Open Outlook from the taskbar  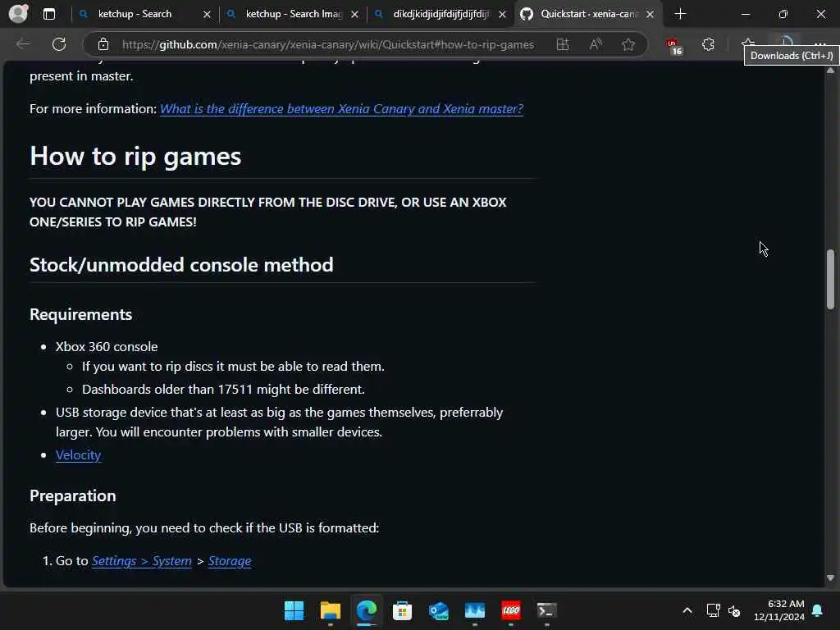tap(439, 610)
